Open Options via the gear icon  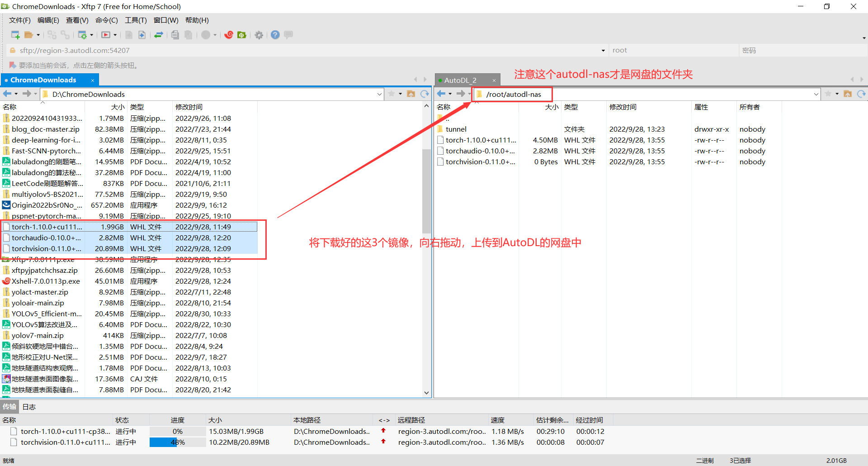pyautogui.click(x=259, y=35)
